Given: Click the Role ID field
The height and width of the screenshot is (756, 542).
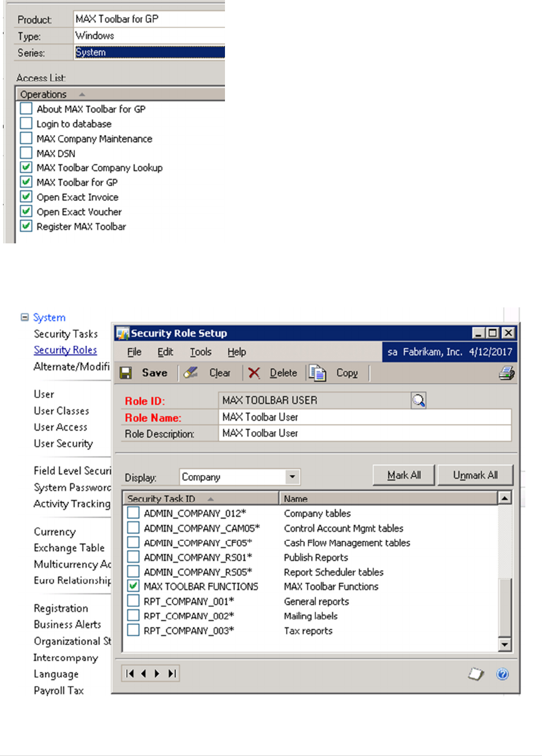Looking at the screenshot, I should coord(314,400).
